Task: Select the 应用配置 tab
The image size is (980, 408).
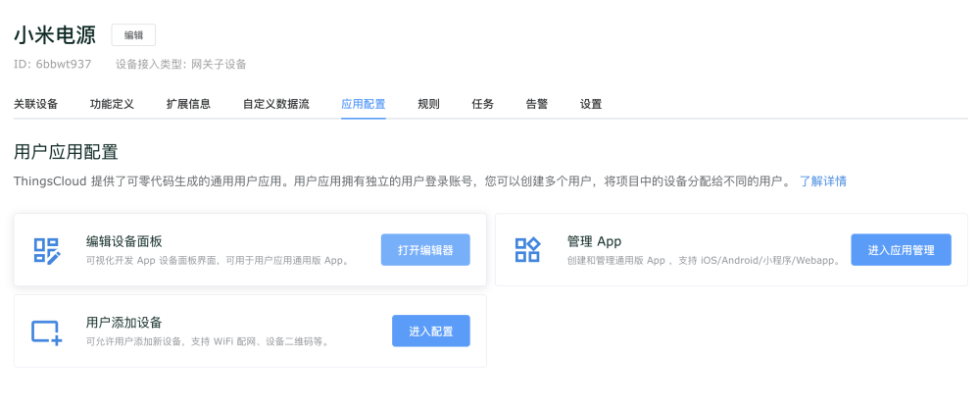Action: (364, 105)
